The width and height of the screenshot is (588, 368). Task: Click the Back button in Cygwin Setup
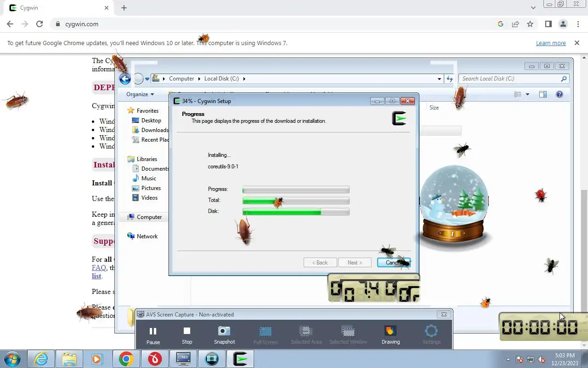point(320,263)
